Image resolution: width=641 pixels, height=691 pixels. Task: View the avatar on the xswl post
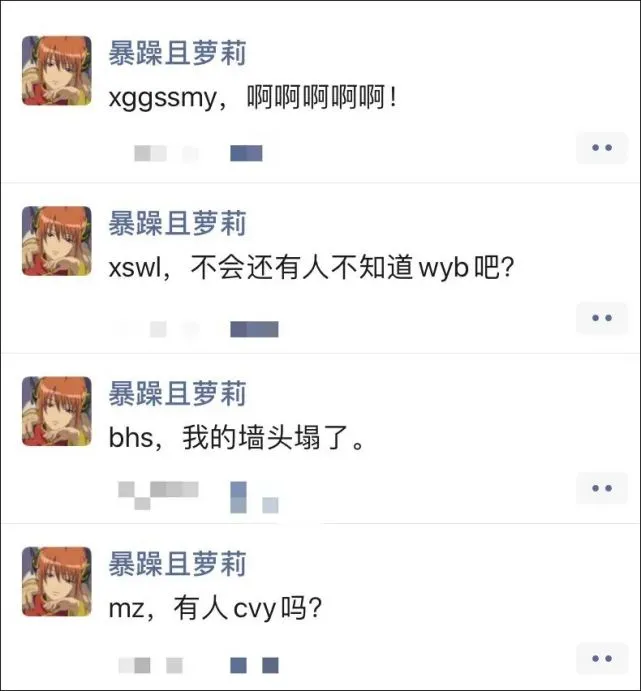[x=57, y=241]
